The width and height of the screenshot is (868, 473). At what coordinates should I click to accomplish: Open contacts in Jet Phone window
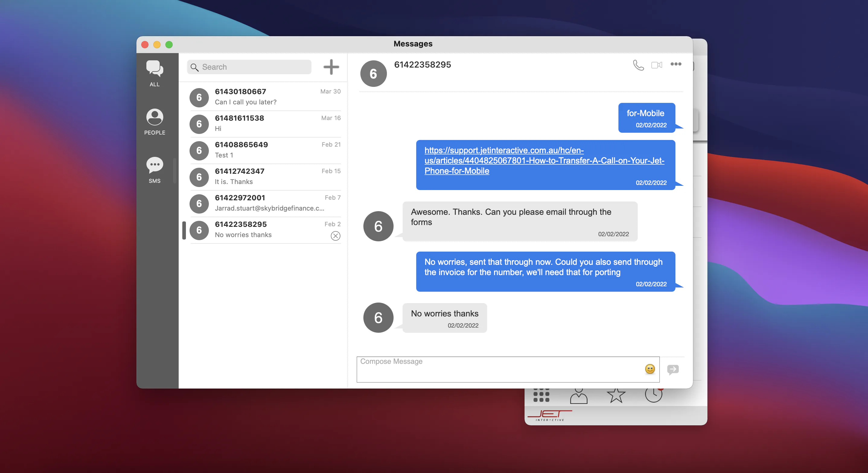click(579, 395)
